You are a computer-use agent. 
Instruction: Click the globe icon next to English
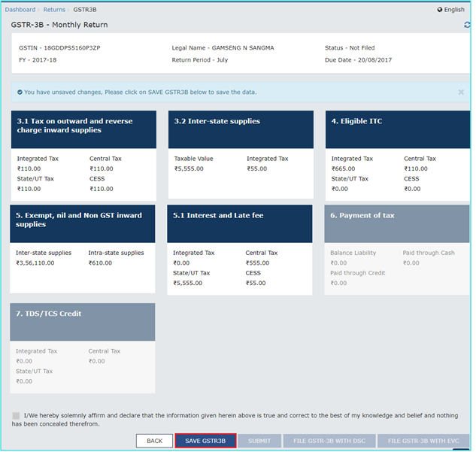coord(440,10)
